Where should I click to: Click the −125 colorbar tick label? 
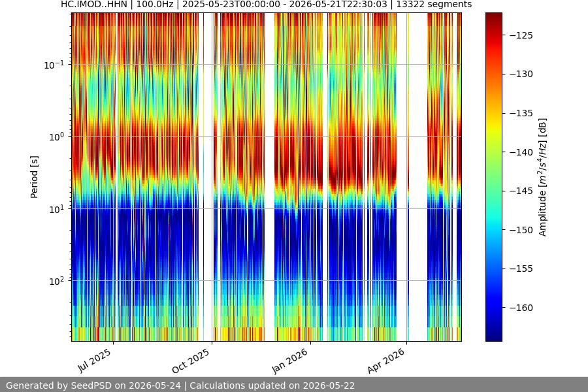coord(521,35)
